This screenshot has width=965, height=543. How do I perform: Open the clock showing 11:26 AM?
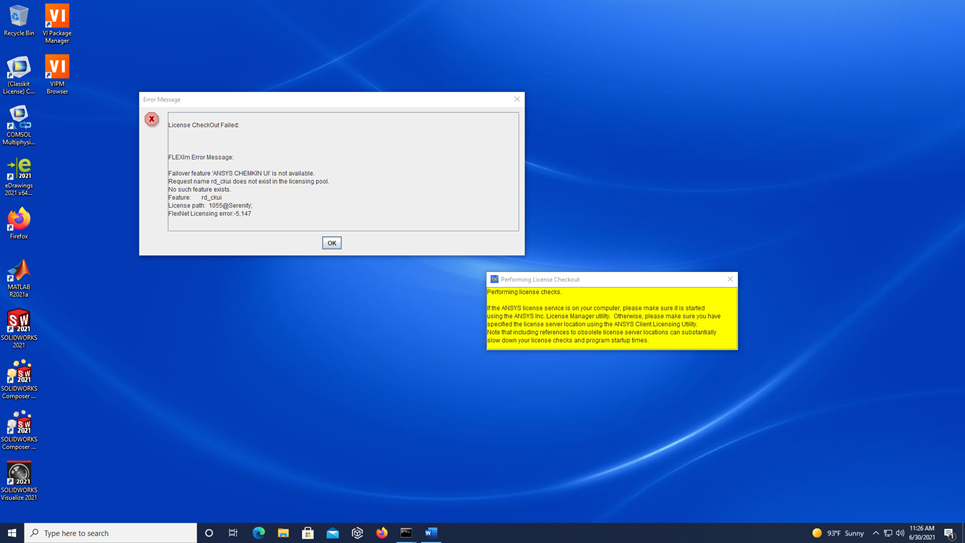[922, 533]
